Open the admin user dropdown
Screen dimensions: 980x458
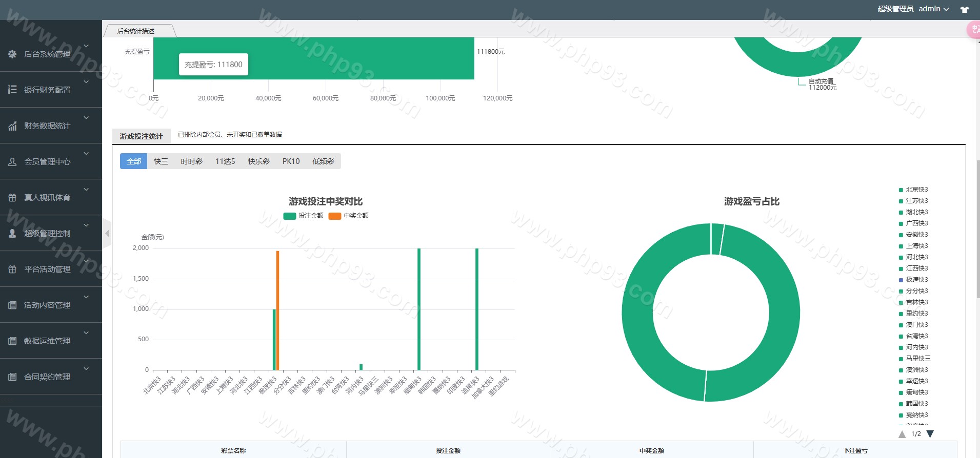934,9
